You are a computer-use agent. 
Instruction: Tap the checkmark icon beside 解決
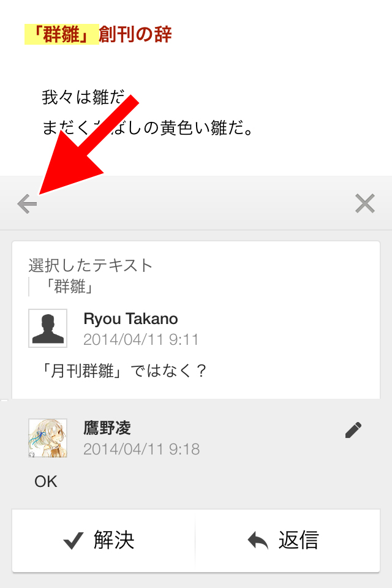point(73,541)
